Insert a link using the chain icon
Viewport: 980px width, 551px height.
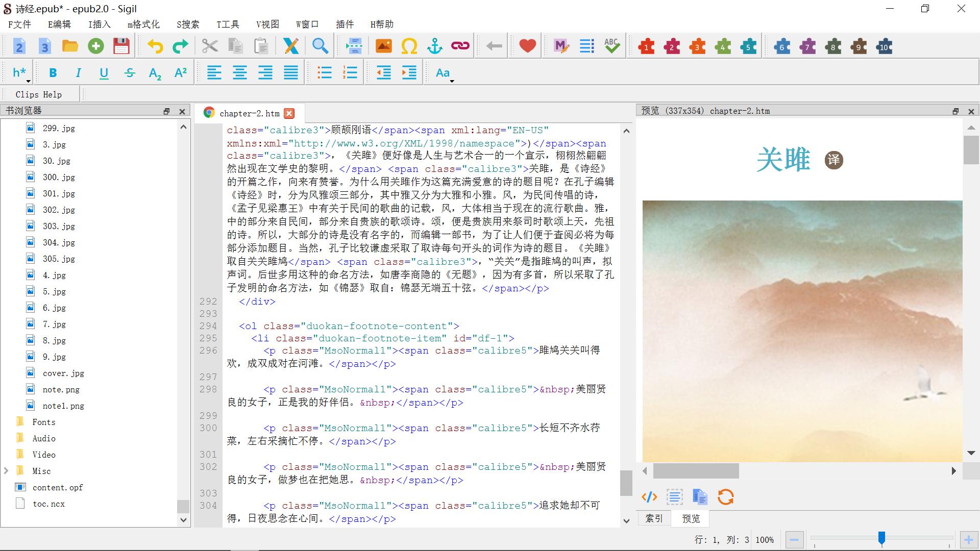point(459,45)
